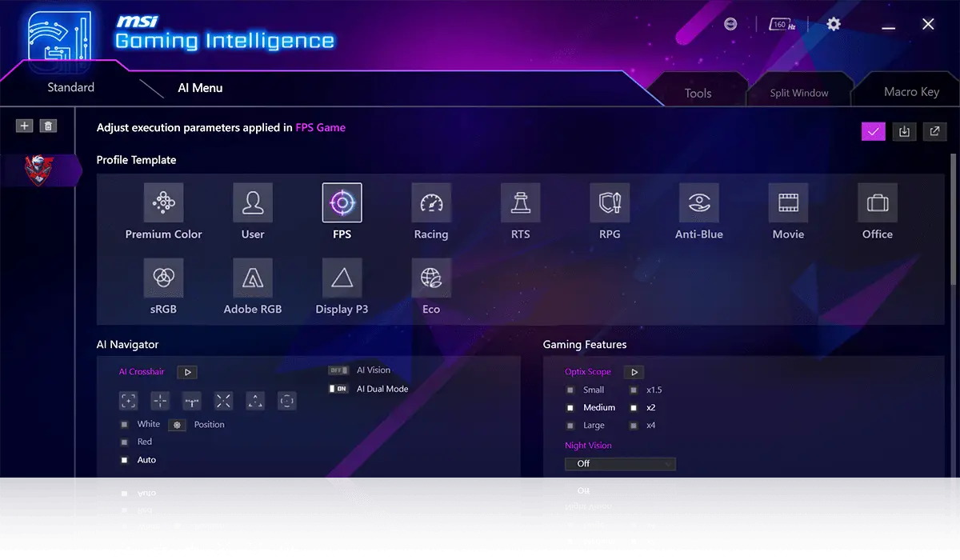Screen dimensions: 960x560
Task: Choose the Adobe RGB profile
Action: [x=253, y=278]
